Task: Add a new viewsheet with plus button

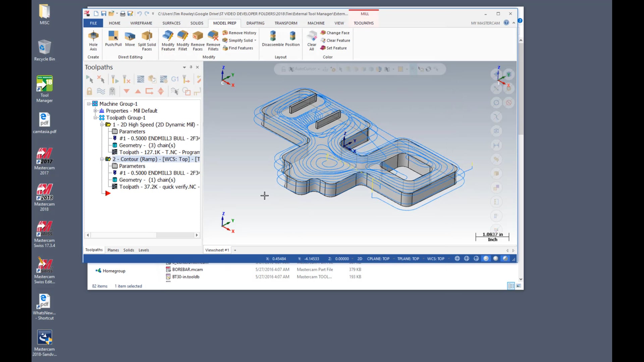Action: tap(235, 250)
